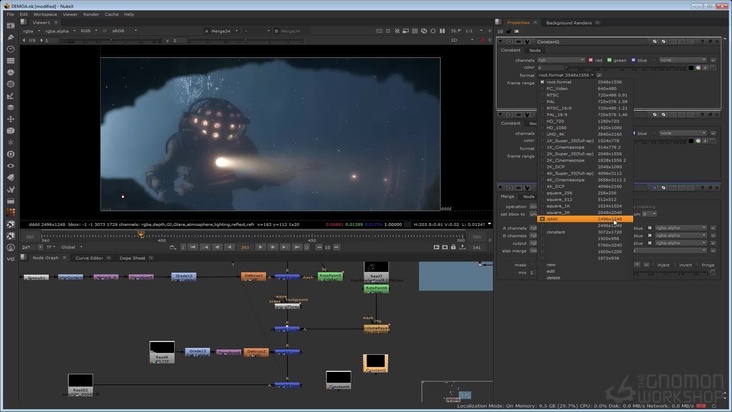Screen dimensions: 732x412
Task: Choose 'new' at format list bottom
Action: pos(551,265)
